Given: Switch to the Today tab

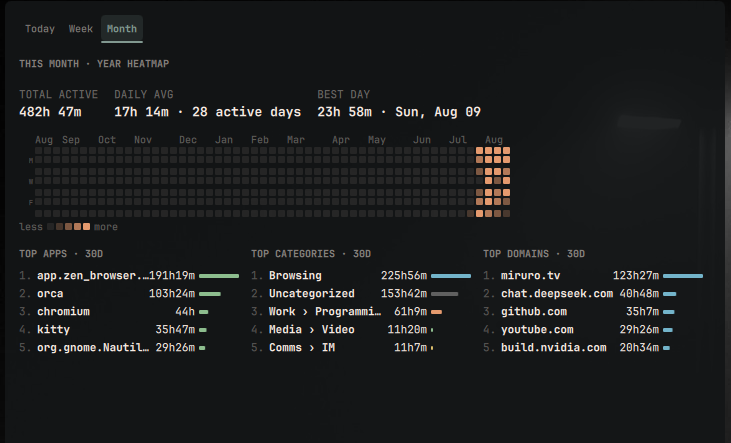Looking at the screenshot, I should 40,29.
